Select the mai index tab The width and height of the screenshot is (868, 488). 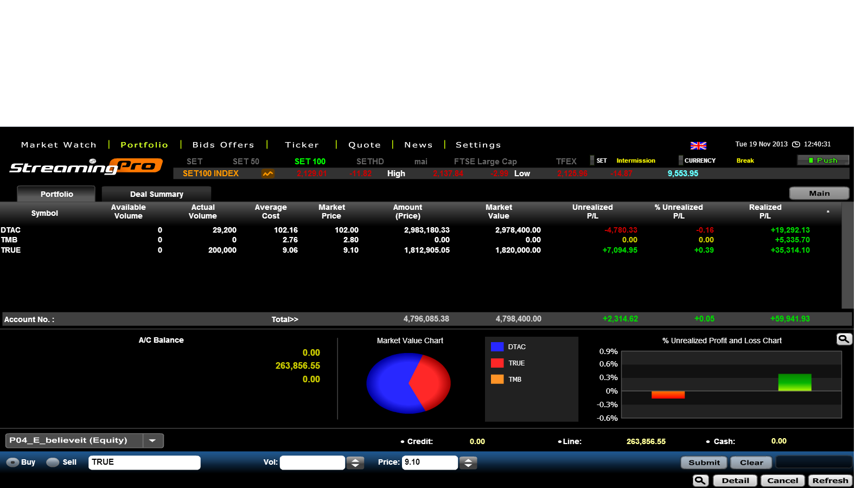(421, 162)
